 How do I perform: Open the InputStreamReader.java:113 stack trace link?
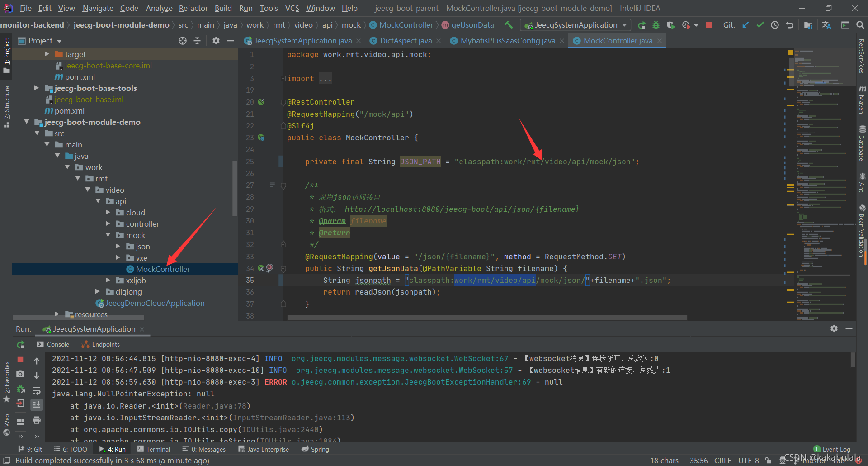(292, 418)
